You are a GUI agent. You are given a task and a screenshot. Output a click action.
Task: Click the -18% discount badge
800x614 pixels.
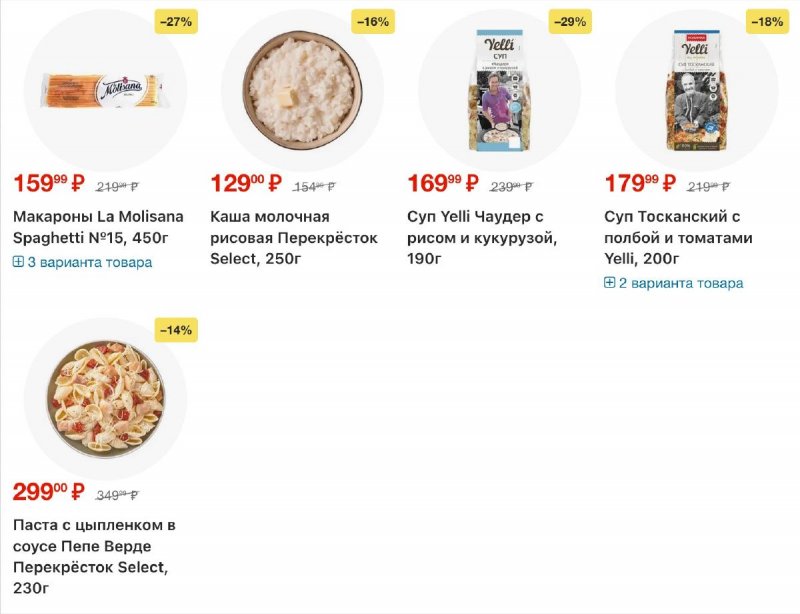coord(767,22)
